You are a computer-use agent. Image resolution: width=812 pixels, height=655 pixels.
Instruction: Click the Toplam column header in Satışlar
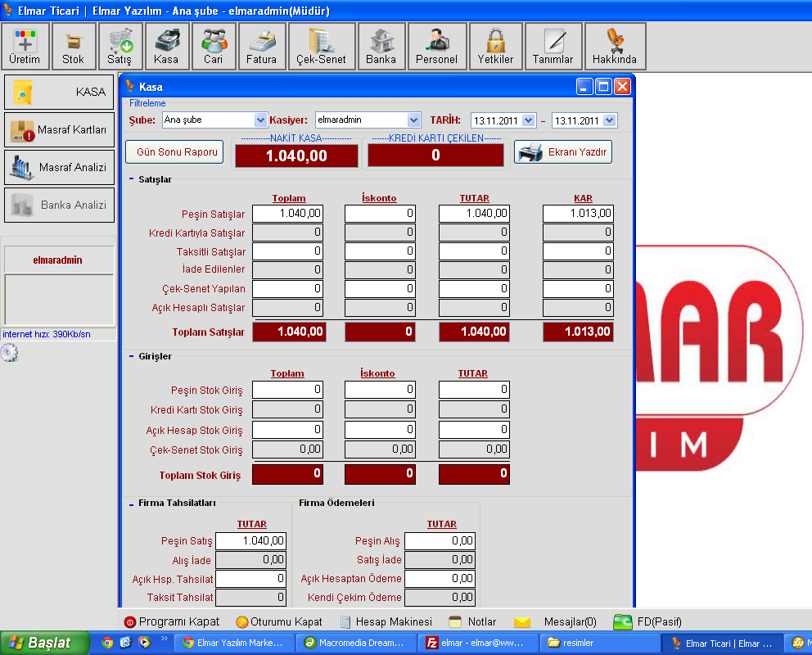289,198
